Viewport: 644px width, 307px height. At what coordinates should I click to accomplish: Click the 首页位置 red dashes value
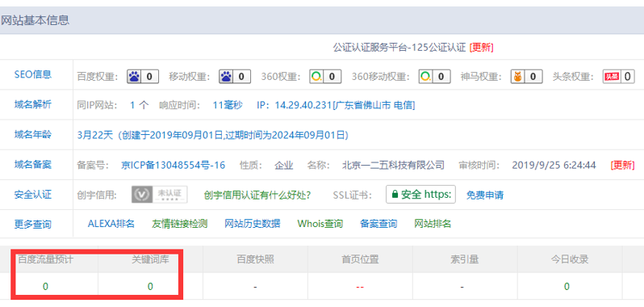pyautogui.click(x=360, y=287)
